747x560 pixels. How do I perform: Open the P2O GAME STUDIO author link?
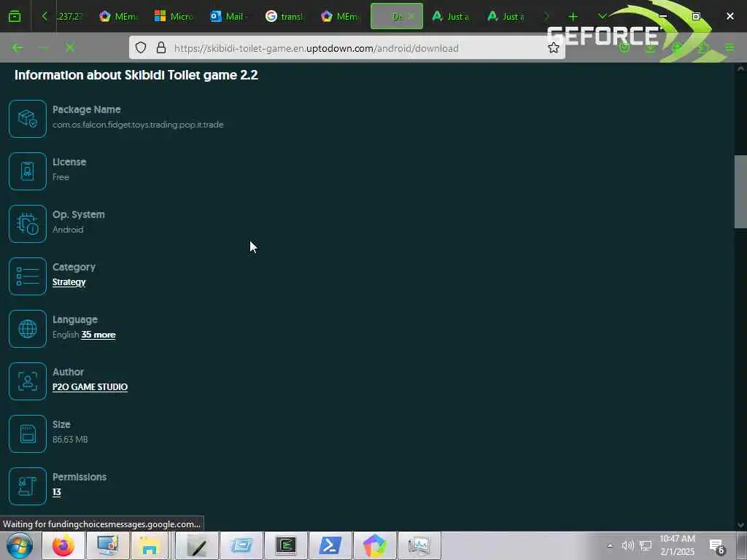tap(90, 387)
